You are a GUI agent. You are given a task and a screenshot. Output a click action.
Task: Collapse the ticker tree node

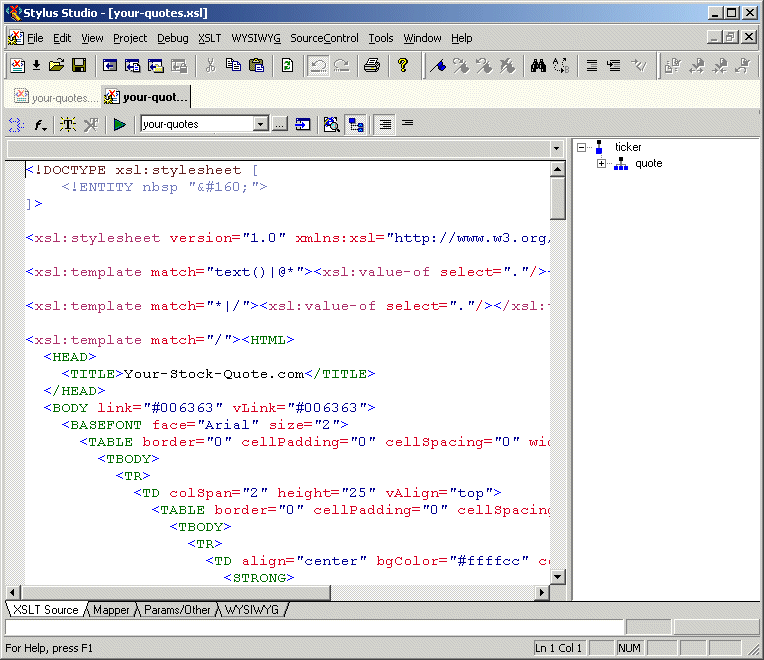point(582,148)
